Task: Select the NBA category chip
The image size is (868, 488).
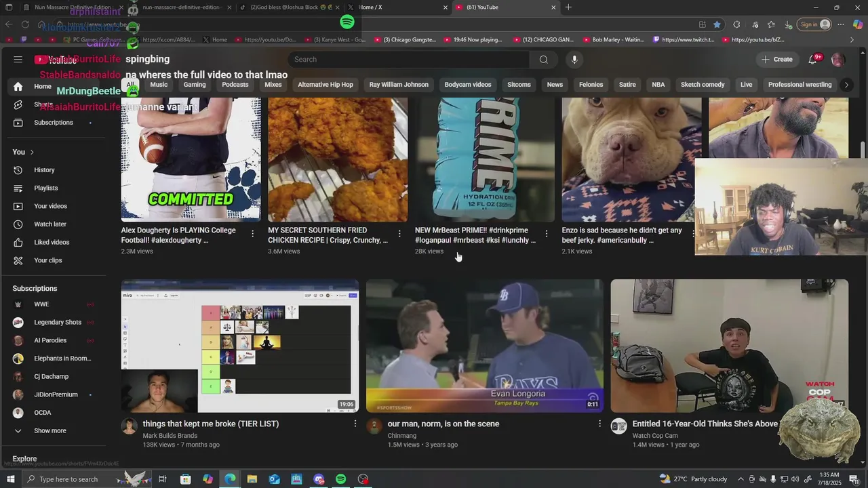Action: pos(658,85)
